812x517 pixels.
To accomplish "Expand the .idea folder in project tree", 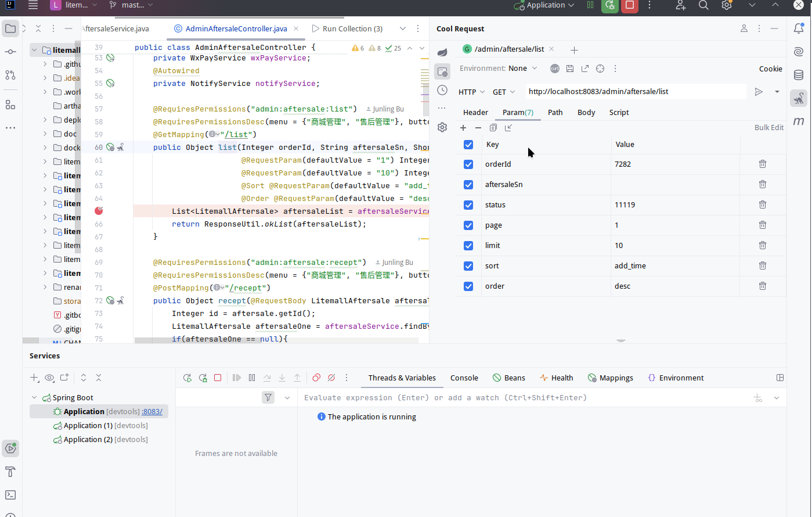I will [x=45, y=78].
